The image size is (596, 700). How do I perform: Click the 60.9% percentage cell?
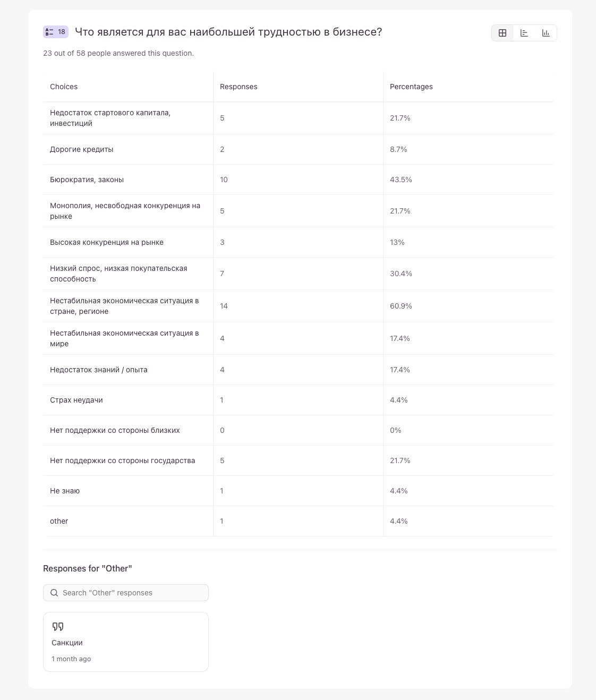(401, 306)
